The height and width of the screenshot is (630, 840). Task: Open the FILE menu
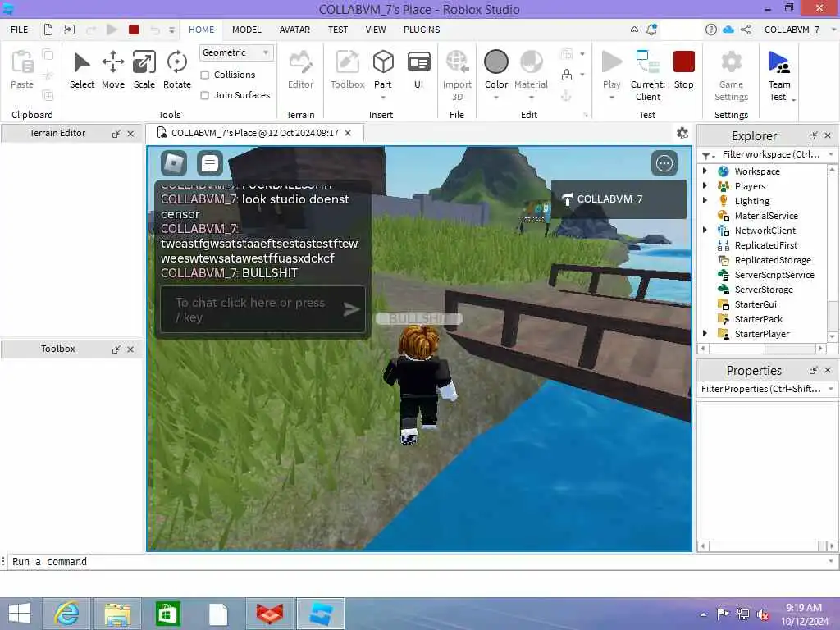[20, 30]
